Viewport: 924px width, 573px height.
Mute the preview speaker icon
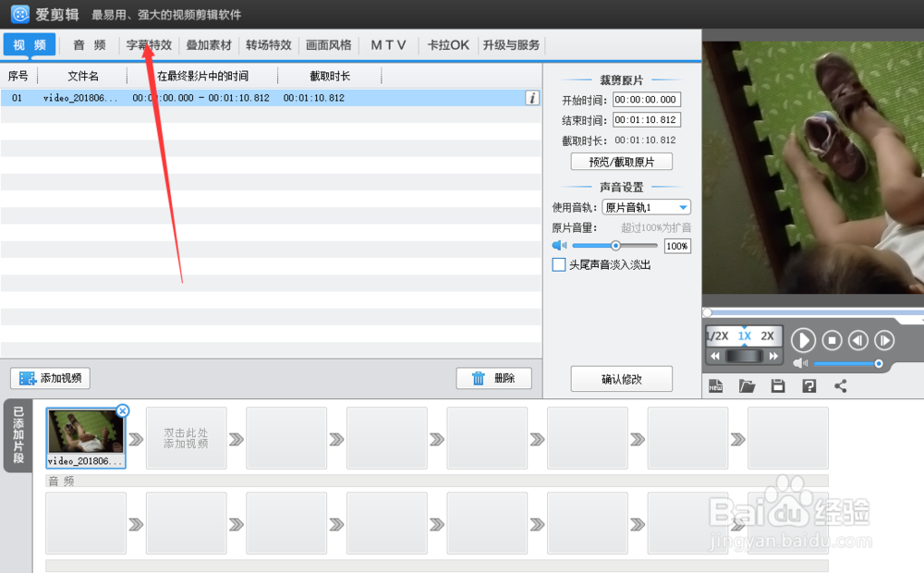[799, 363]
